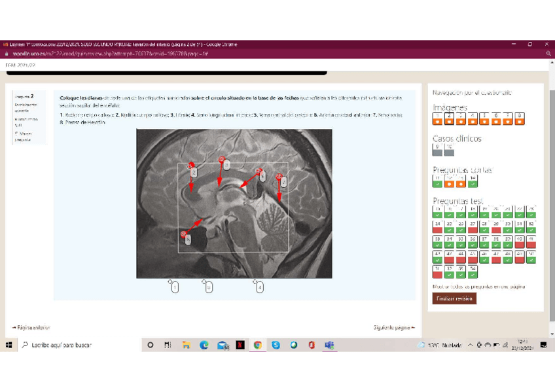Viewport: 555px width, 392px height.
Task: Select the middle unplaced label below the image
Action: click(x=209, y=287)
